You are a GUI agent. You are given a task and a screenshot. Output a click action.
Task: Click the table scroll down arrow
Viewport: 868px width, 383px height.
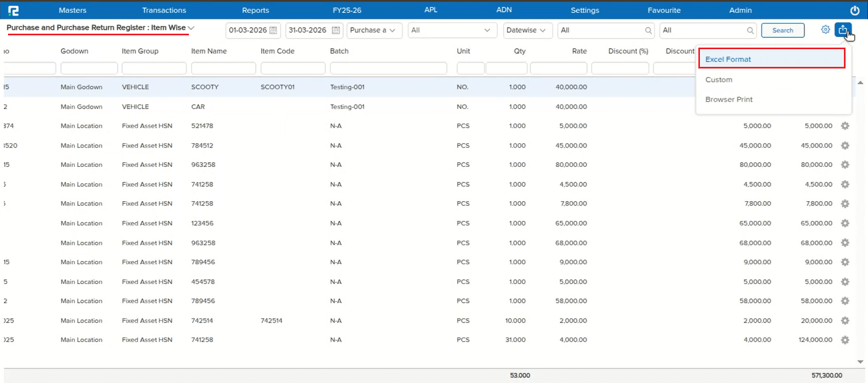(x=860, y=362)
